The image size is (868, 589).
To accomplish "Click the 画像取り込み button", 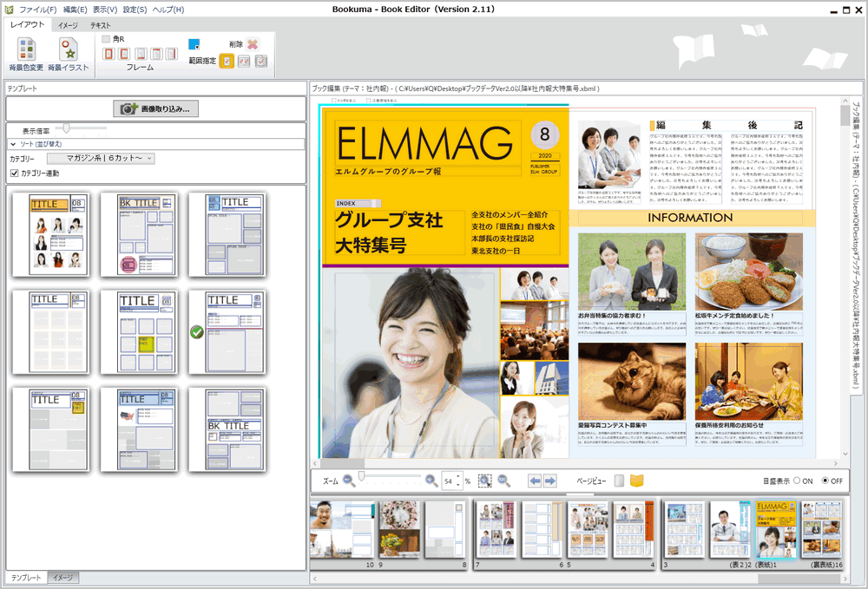I will click(157, 108).
